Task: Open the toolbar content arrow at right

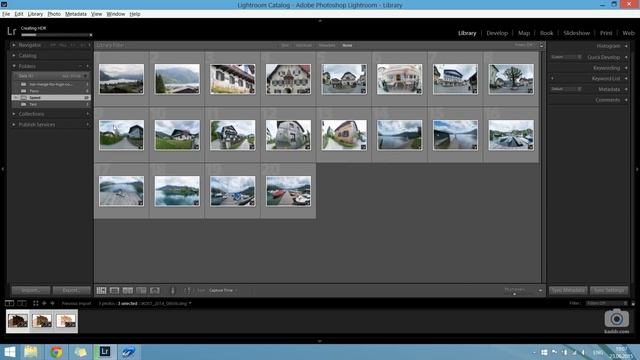Action: tap(540, 291)
